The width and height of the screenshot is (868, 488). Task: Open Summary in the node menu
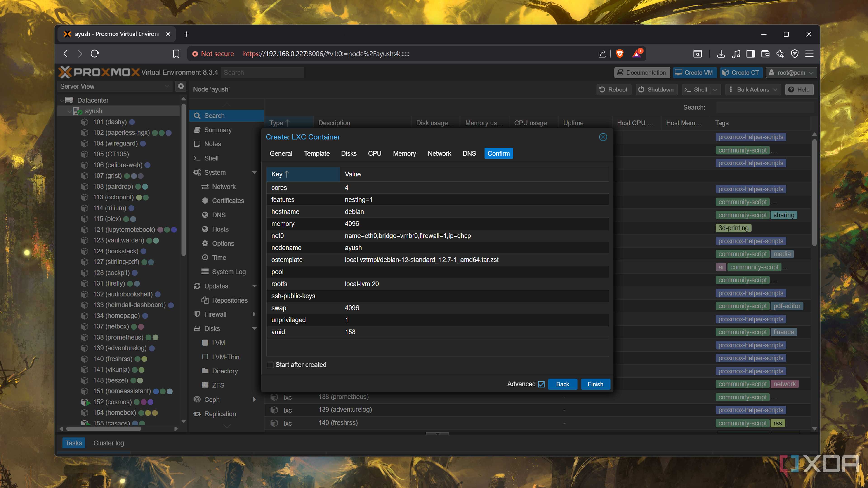tap(218, 130)
